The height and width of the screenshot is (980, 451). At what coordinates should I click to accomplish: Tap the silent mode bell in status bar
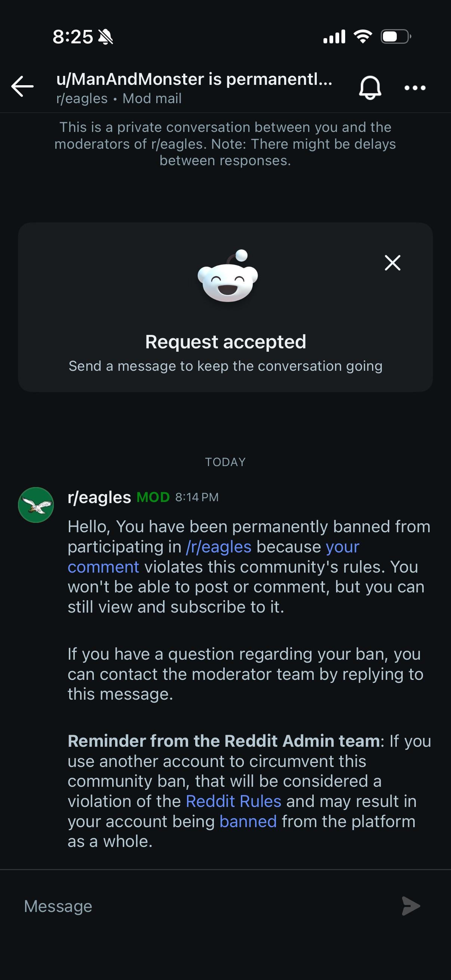coord(105,37)
